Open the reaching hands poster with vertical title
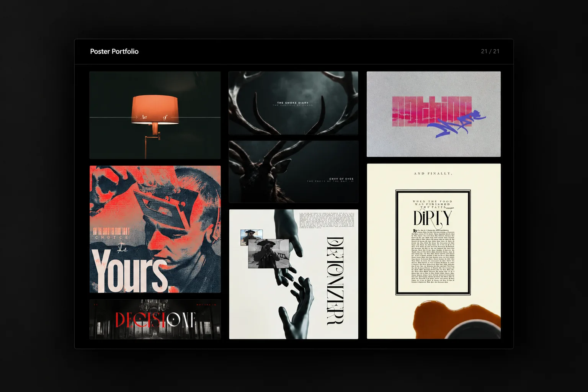The image size is (588, 392). click(294, 274)
